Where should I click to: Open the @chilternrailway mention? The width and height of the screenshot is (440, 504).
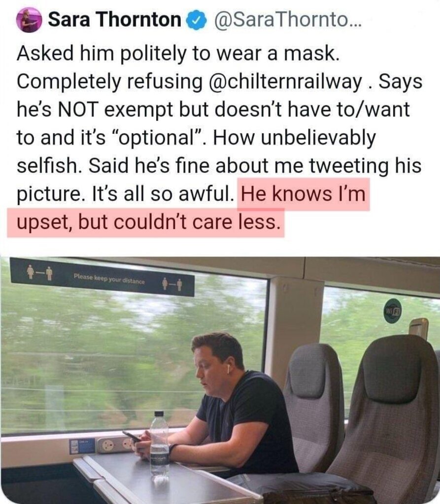[285, 82]
